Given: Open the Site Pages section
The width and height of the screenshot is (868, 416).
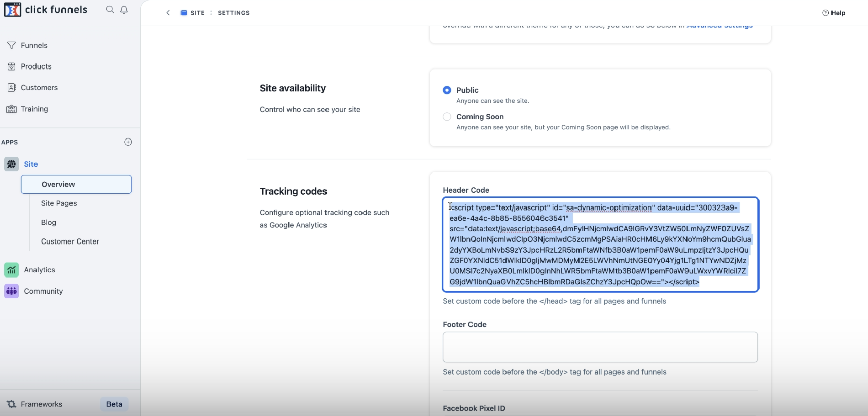Looking at the screenshot, I should point(58,203).
